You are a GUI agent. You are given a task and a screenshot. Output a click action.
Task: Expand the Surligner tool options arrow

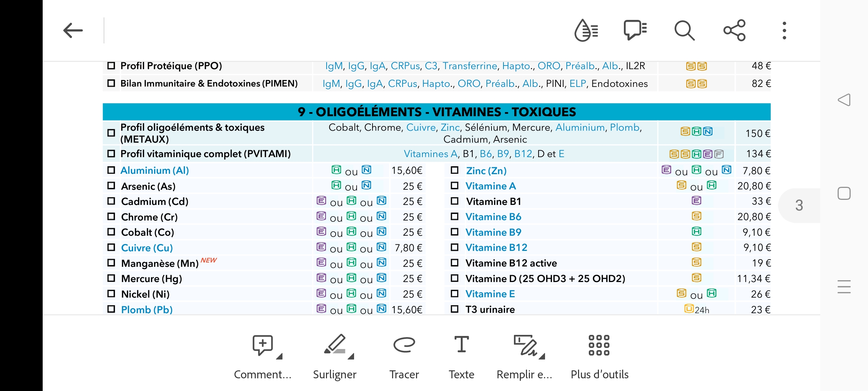coord(351,357)
